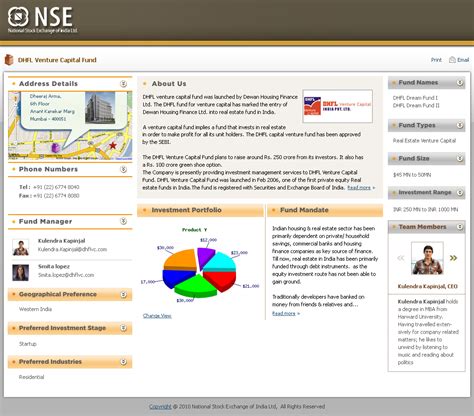Click the NSE logo in the header
The image size is (474, 416).
tap(42, 20)
